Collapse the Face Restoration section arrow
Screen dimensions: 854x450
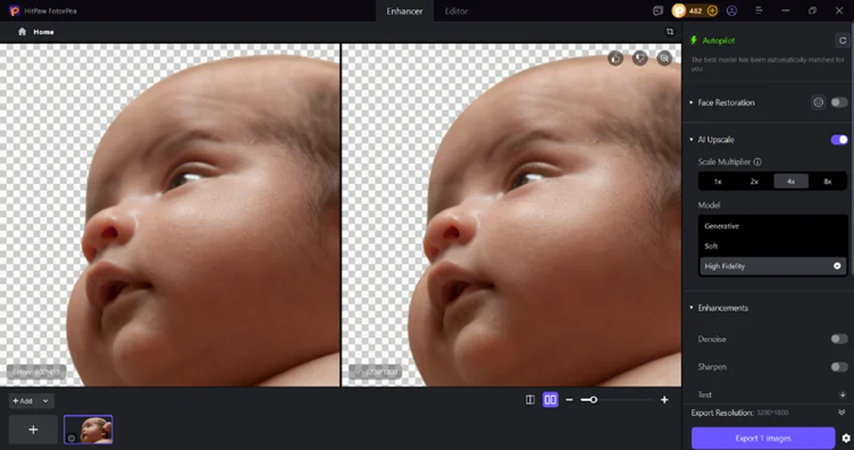(691, 102)
